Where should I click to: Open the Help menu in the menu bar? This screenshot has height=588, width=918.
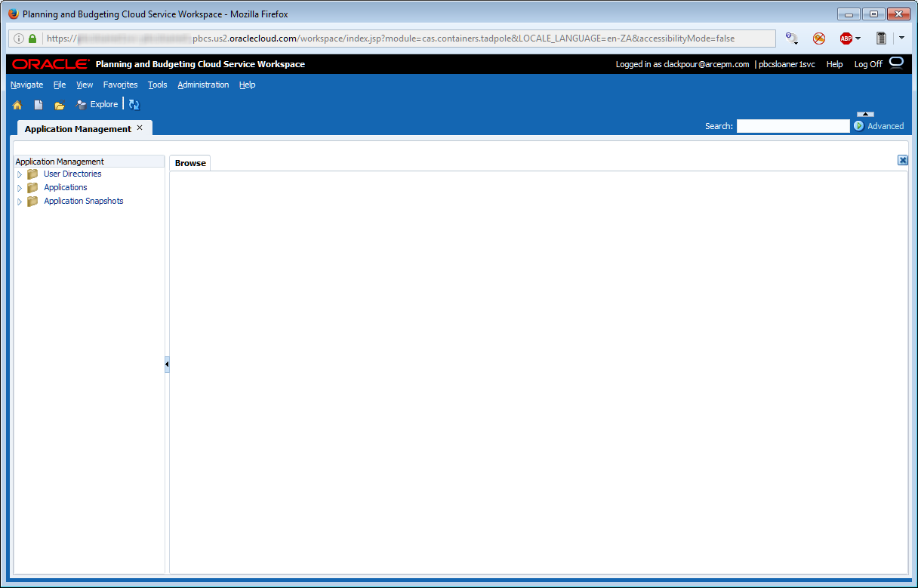[248, 85]
